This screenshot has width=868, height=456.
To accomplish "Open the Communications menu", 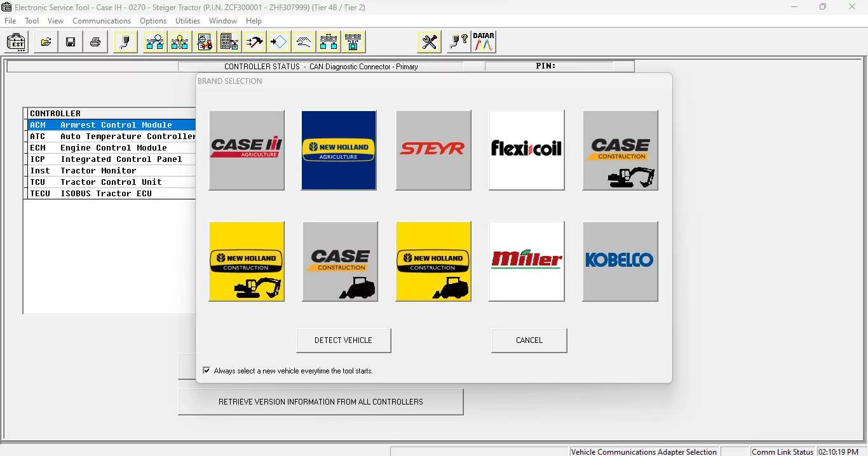I will pyautogui.click(x=102, y=21).
